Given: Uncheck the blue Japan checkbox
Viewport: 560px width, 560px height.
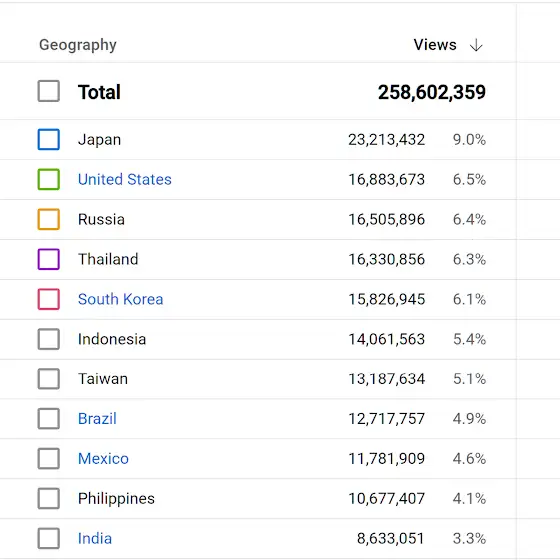Looking at the screenshot, I should tap(49, 139).
